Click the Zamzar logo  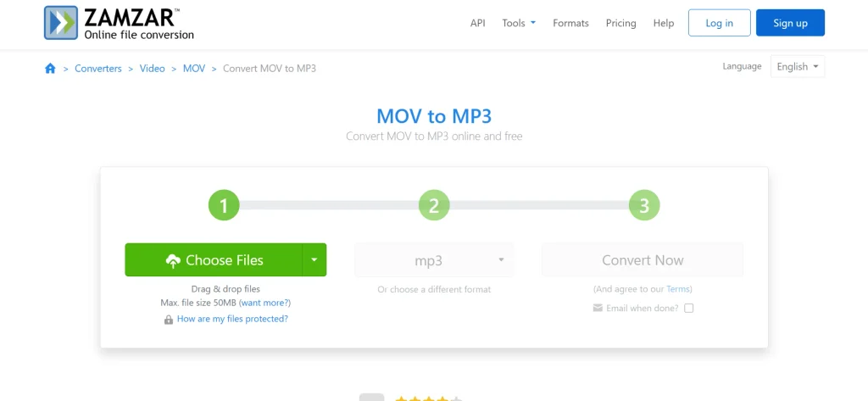coord(119,23)
